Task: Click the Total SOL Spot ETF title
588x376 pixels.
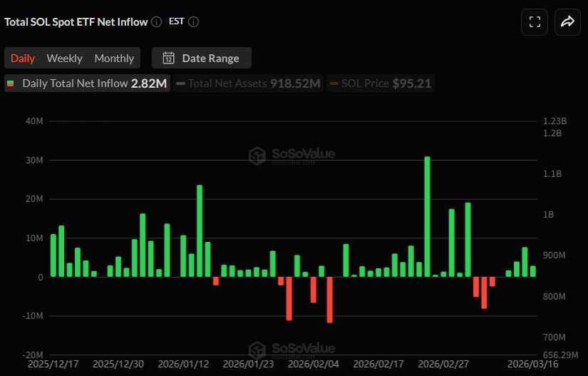Action: (x=76, y=21)
